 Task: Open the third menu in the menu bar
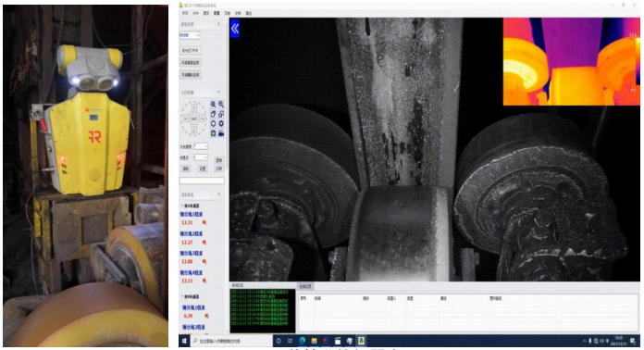[x=206, y=13]
